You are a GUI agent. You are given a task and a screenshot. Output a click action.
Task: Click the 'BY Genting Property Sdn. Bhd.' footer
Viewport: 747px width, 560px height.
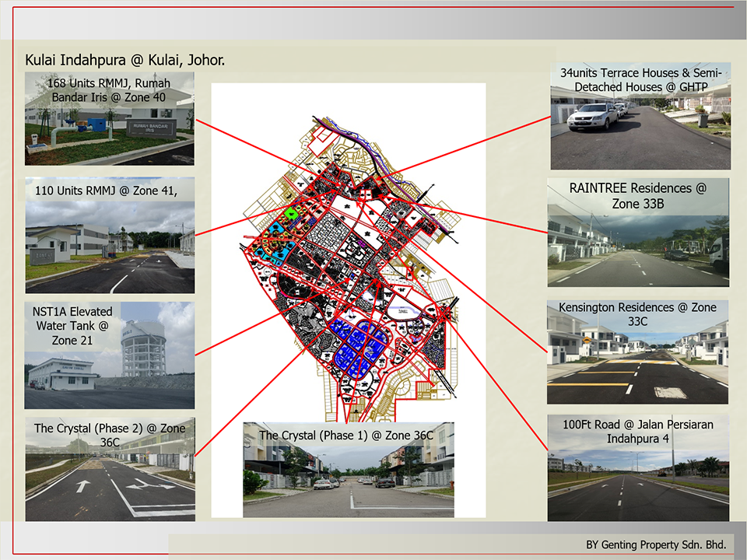(655, 544)
